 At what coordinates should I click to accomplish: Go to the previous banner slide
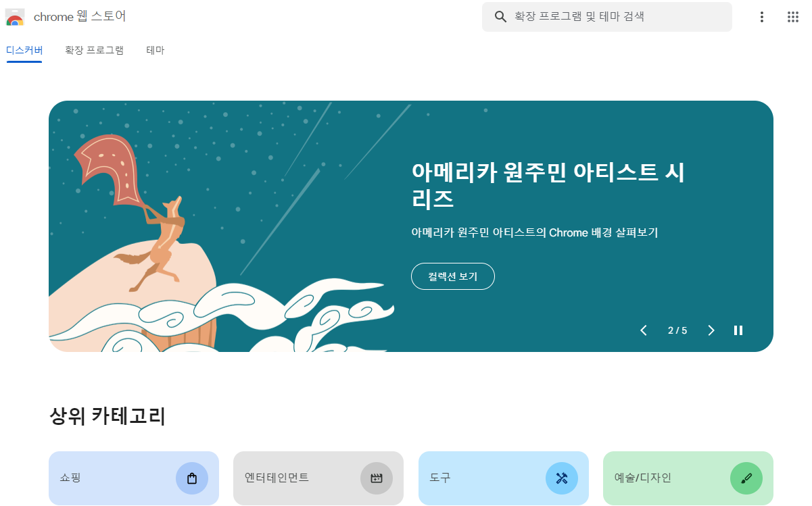coord(644,330)
